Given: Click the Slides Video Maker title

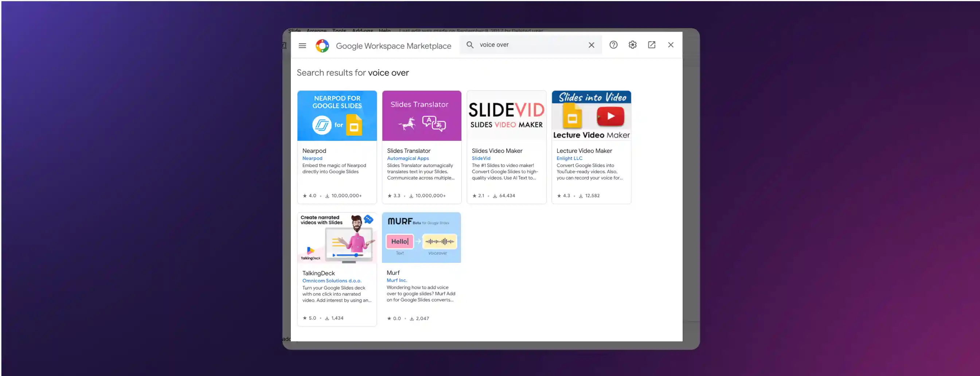Looking at the screenshot, I should 497,151.
